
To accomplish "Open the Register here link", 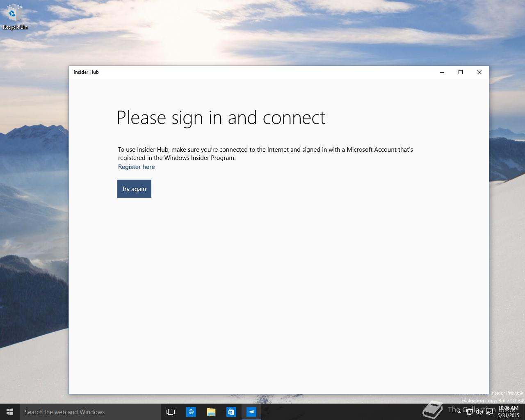I will 136,167.
